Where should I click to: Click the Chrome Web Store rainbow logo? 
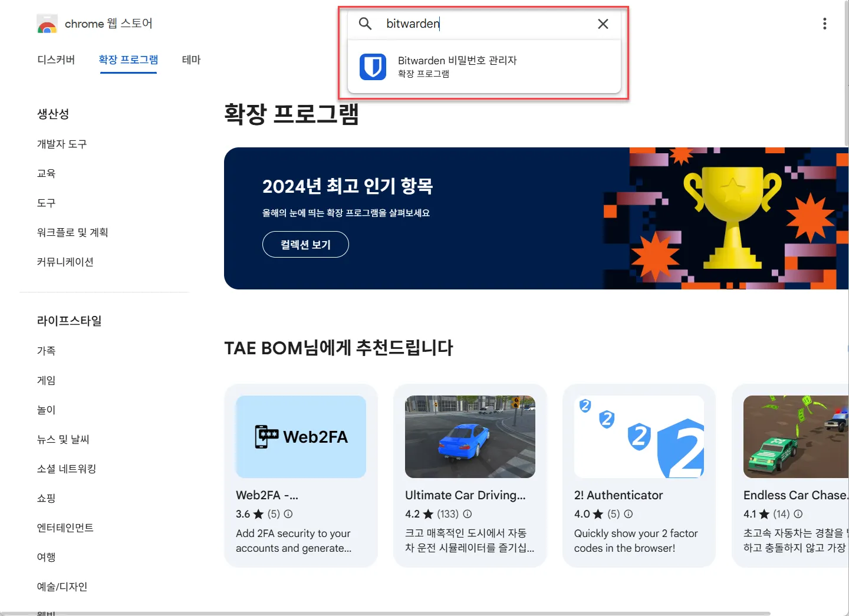(47, 24)
